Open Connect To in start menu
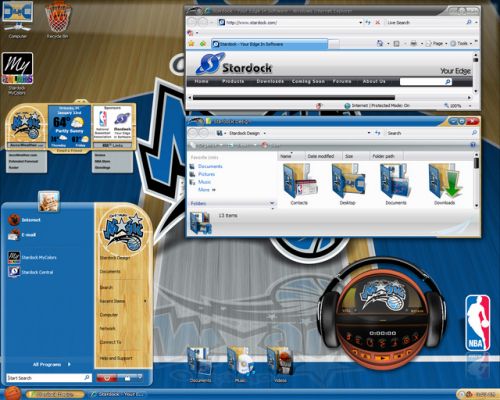The width and height of the screenshot is (500, 400). coord(110,342)
